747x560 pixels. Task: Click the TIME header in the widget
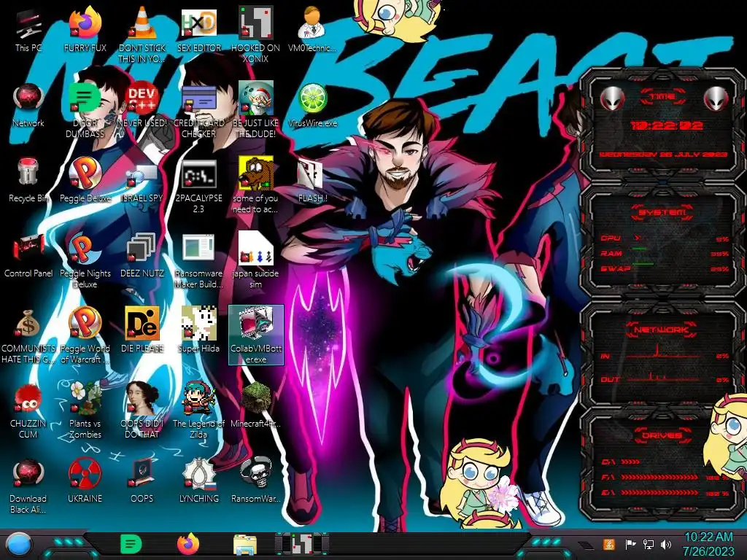pyautogui.click(x=662, y=97)
